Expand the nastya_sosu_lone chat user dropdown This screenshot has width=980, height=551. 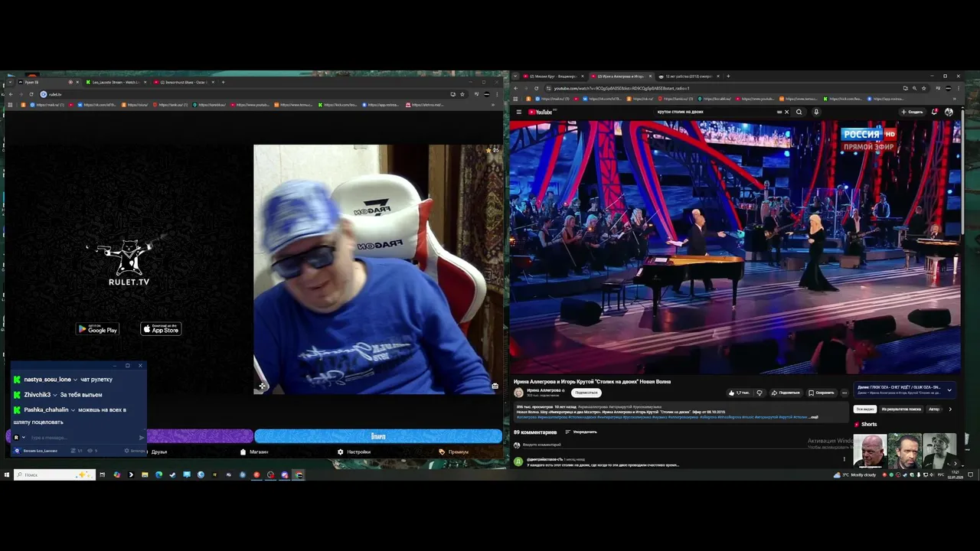click(x=75, y=380)
